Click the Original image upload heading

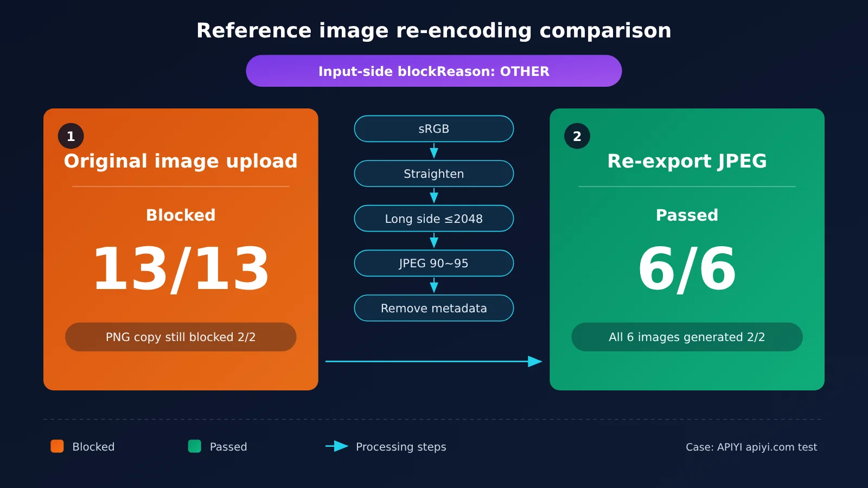point(181,161)
